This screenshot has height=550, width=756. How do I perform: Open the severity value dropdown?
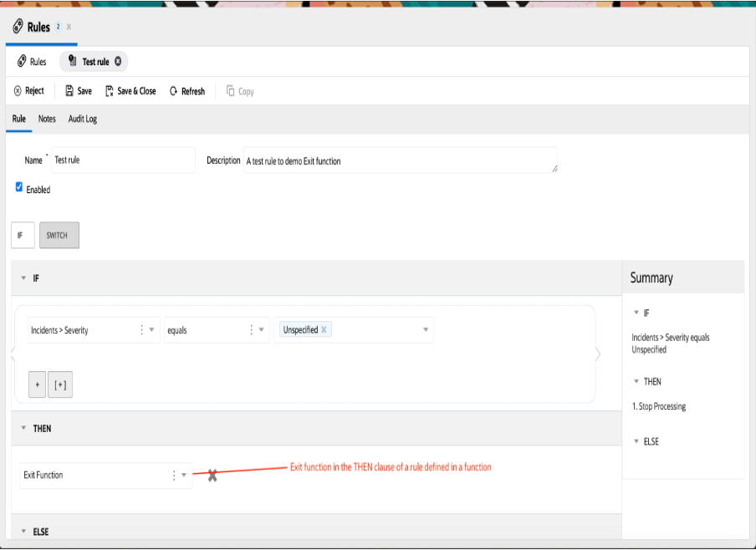coord(426,329)
